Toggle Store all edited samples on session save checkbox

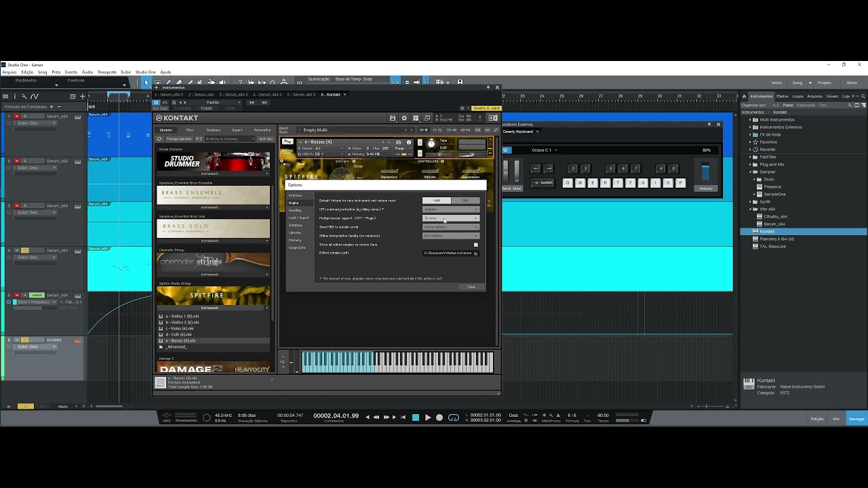click(476, 245)
